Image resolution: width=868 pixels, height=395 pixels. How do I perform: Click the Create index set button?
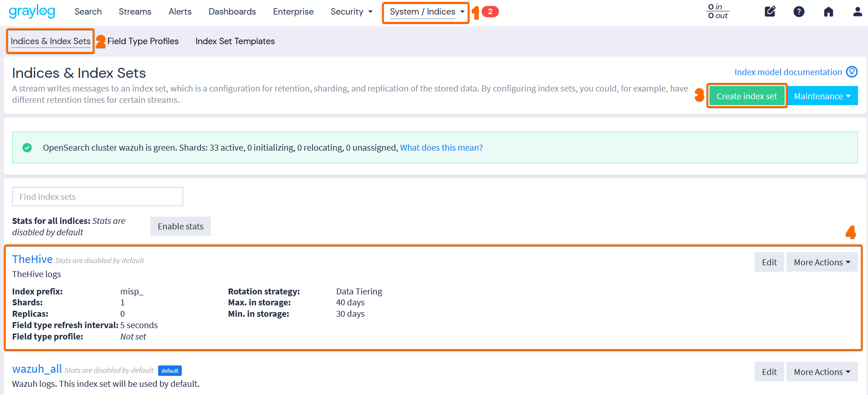click(747, 96)
